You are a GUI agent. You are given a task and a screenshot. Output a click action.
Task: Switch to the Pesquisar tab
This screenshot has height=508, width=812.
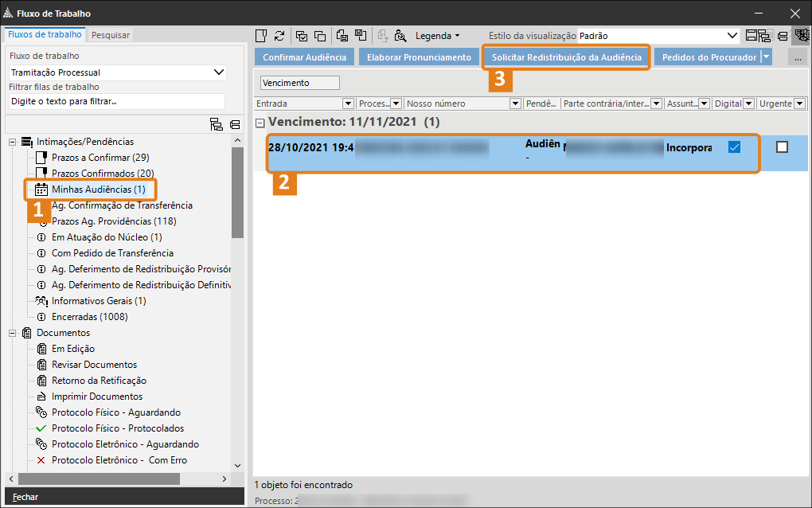coord(111,35)
